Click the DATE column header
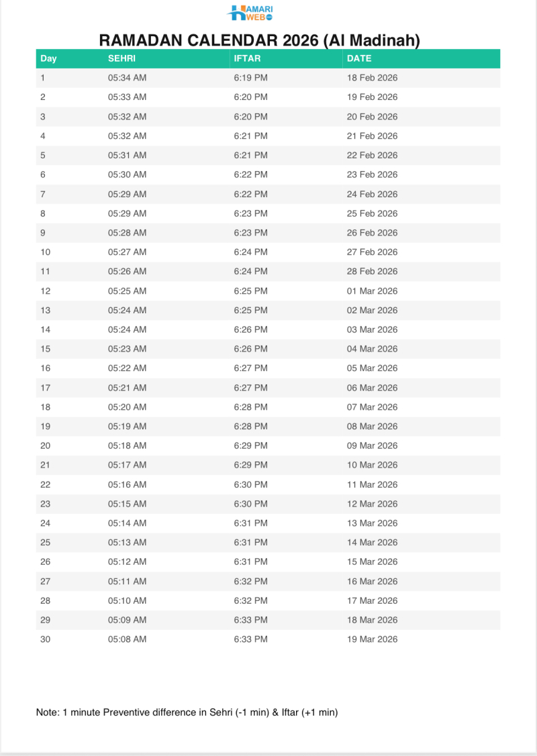 (x=359, y=58)
